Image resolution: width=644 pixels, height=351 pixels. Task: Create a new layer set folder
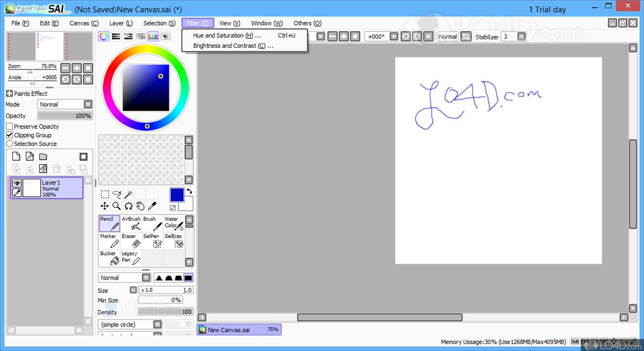(x=43, y=157)
